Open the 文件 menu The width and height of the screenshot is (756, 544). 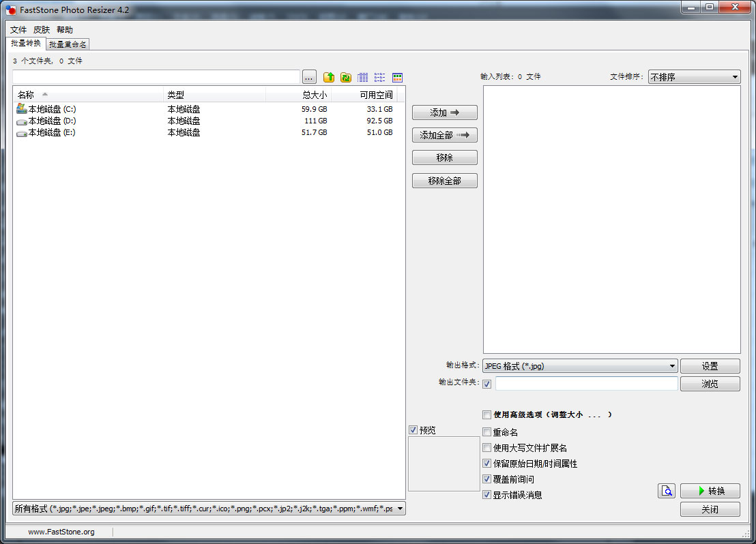click(18, 30)
